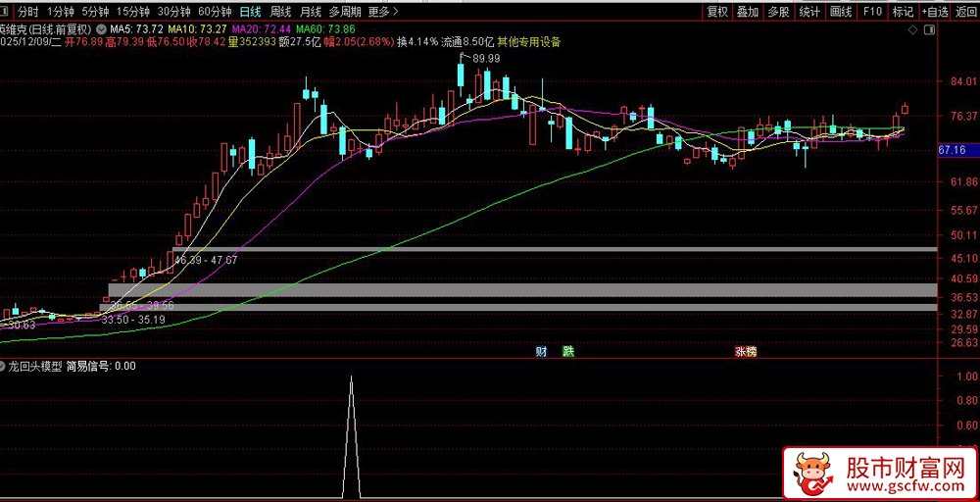The width and height of the screenshot is (980, 502).
Task: Expand the 更多 > periods menu
Action: [383, 11]
